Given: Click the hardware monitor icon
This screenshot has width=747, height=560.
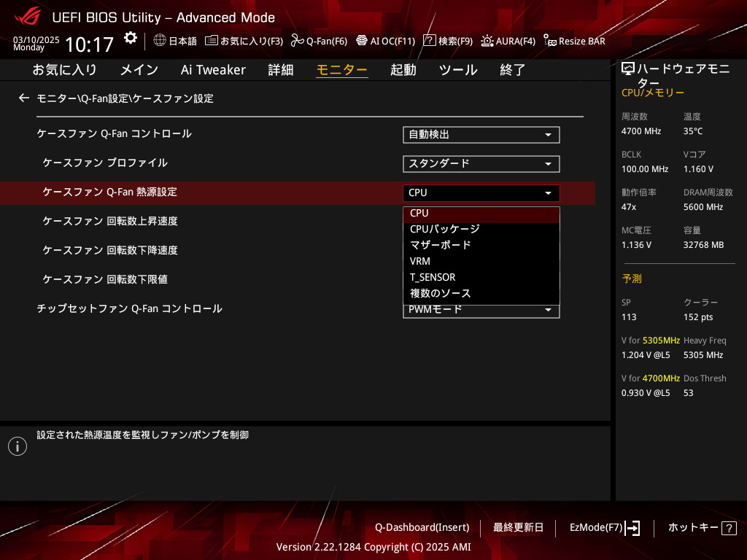Looking at the screenshot, I should 628,69.
